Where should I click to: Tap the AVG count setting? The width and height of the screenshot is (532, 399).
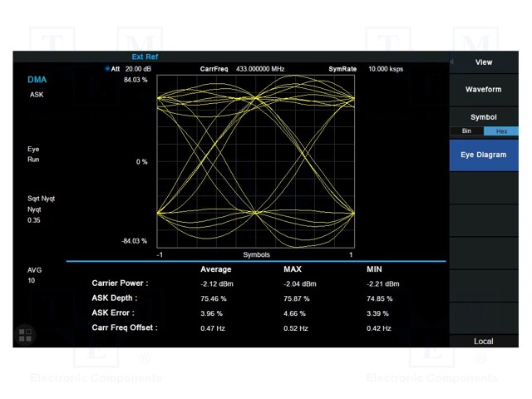tap(34, 270)
